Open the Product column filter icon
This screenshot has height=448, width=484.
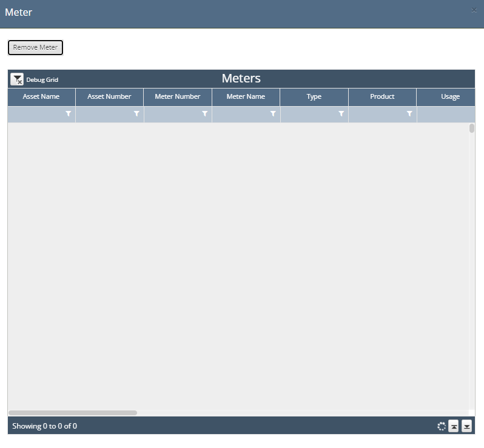[409, 114]
